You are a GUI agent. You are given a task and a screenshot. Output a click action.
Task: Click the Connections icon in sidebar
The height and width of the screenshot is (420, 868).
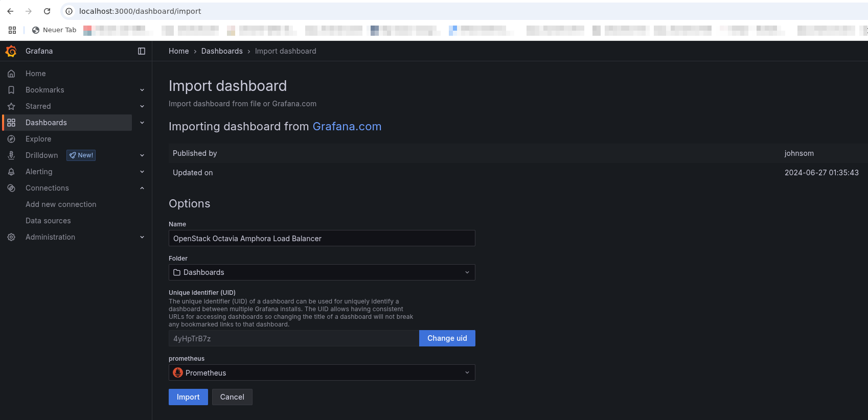click(11, 188)
